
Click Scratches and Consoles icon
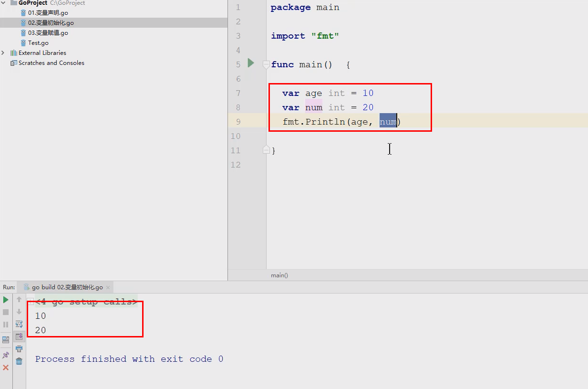point(13,63)
